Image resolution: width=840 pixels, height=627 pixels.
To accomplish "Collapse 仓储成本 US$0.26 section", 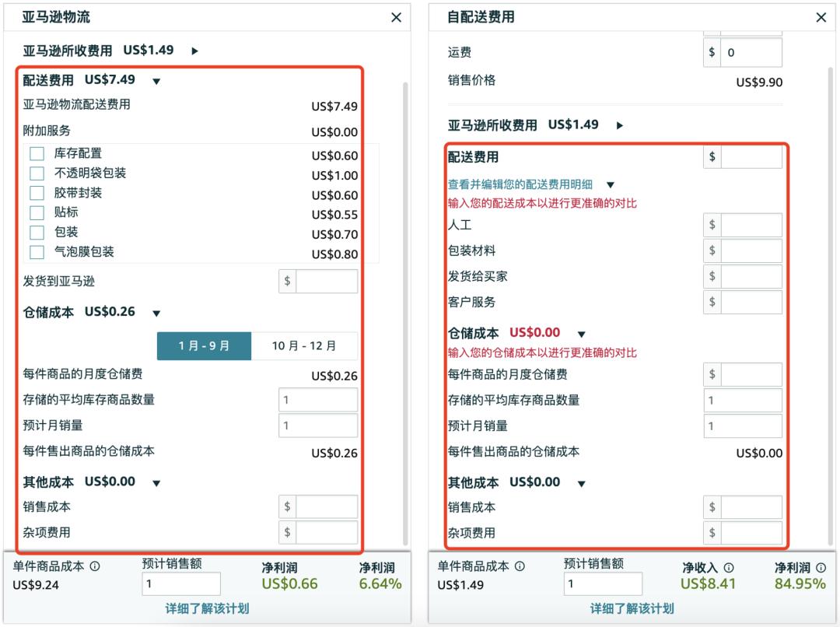I will [156, 313].
